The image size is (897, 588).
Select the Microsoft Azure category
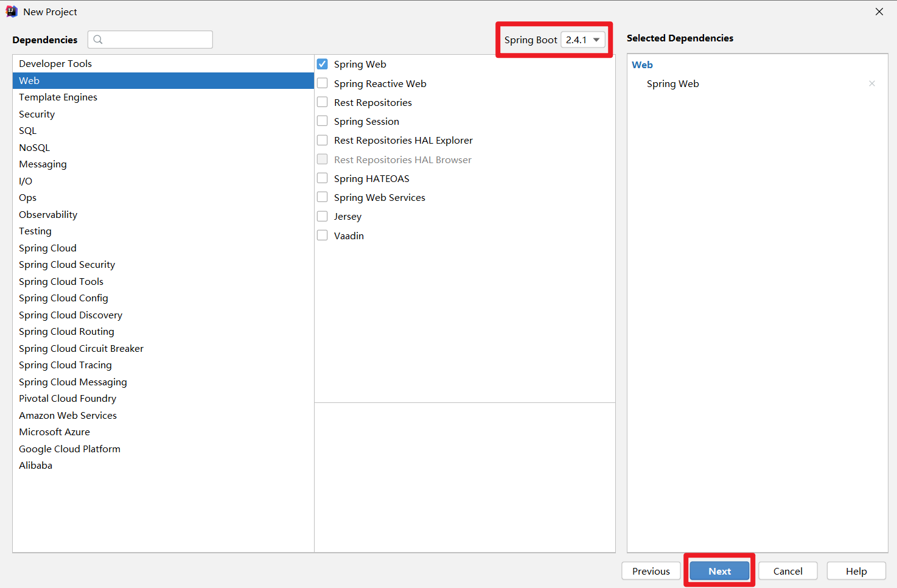point(163,432)
